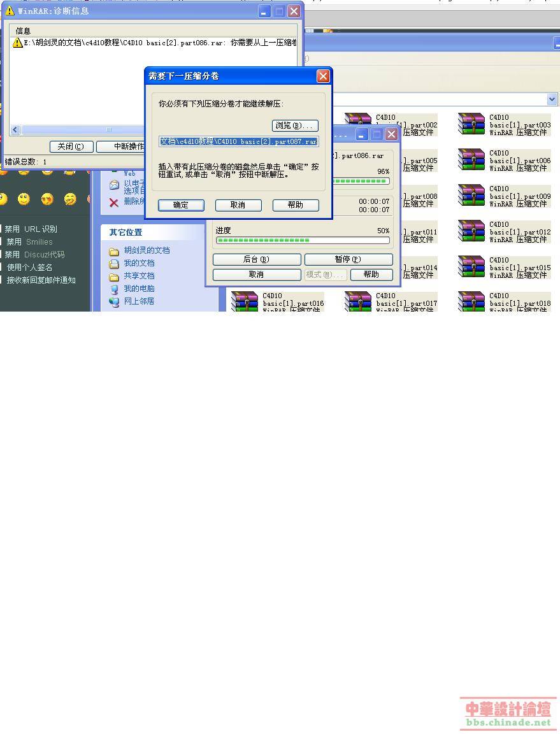The image size is (560, 734).
Task: Select the C4D10 basic[1].part012 archive icon
Action: coord(471,231)
